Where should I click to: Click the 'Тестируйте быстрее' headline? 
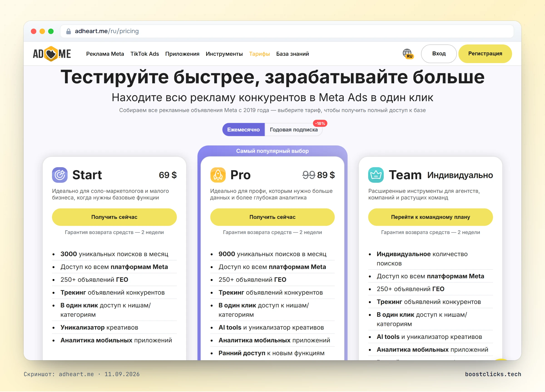pos(272,77)
